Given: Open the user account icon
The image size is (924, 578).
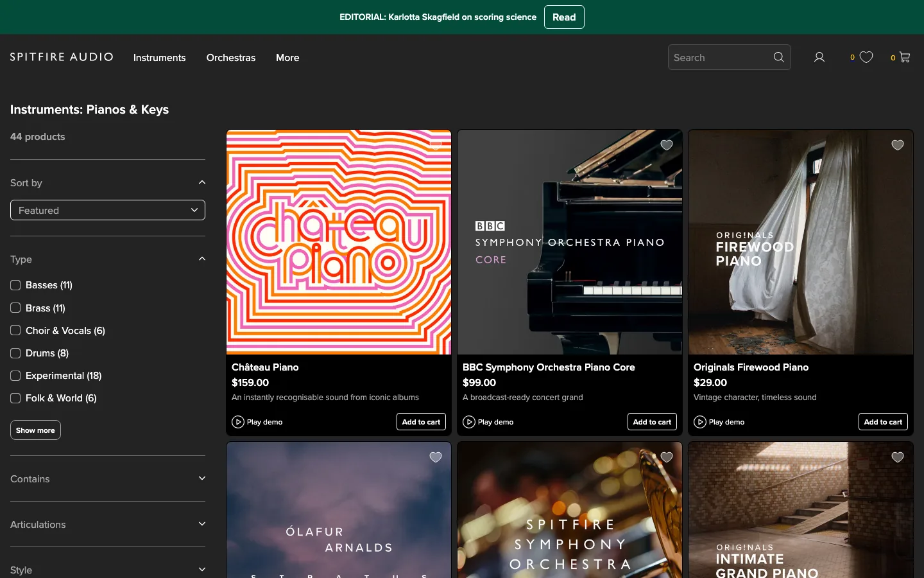Looking at the screenshot, I should tap(819, 57).
